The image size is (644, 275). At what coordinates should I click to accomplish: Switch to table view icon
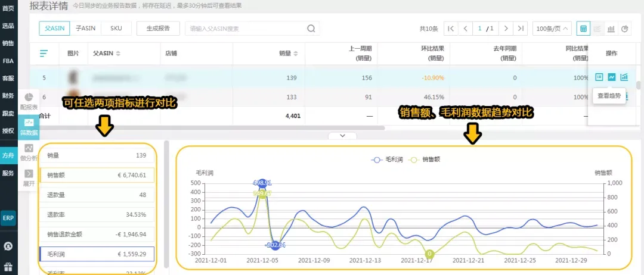coord(583,29)
